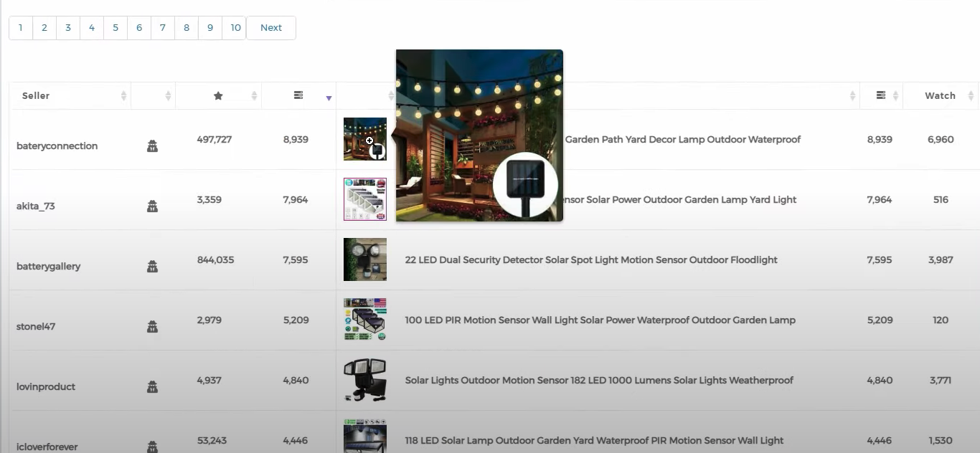Go to page 2 in pagination
Image resolution: width=980 pixels, height=453 pixels.
pos(44,28)
